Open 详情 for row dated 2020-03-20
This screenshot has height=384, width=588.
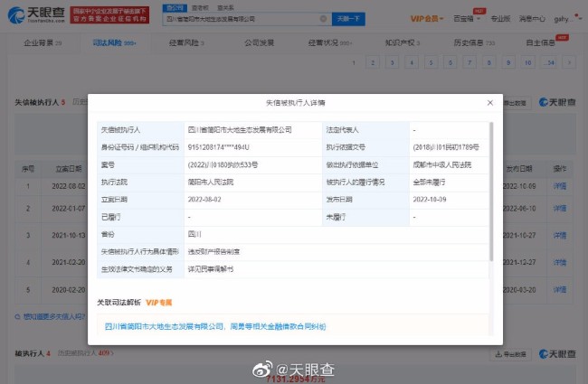pyautogui.click(x=559, y=290)
